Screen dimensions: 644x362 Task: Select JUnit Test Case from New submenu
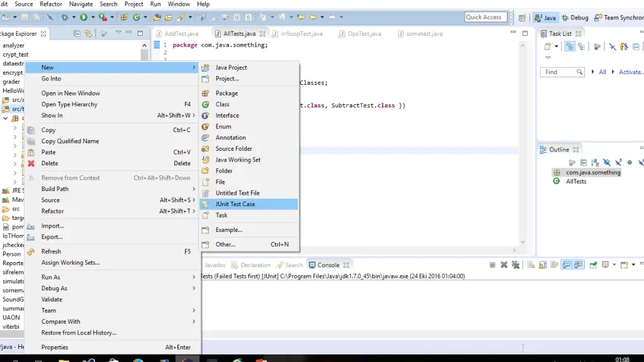248,204
